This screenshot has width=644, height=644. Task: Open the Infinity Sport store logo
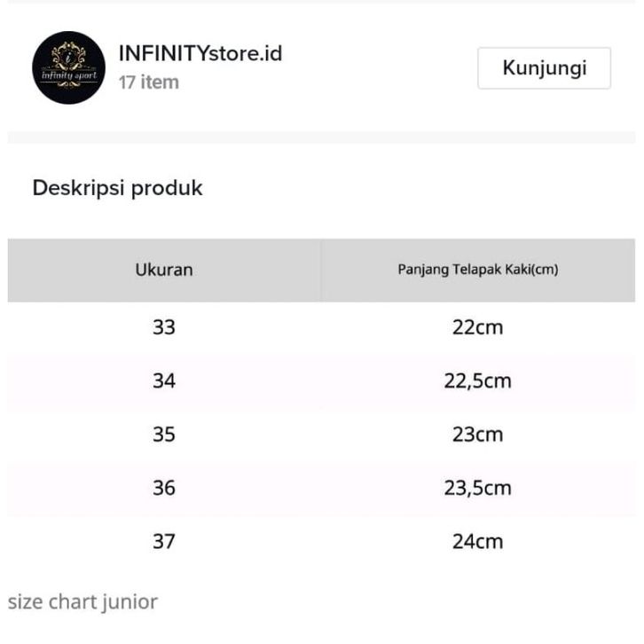point(68,67)
